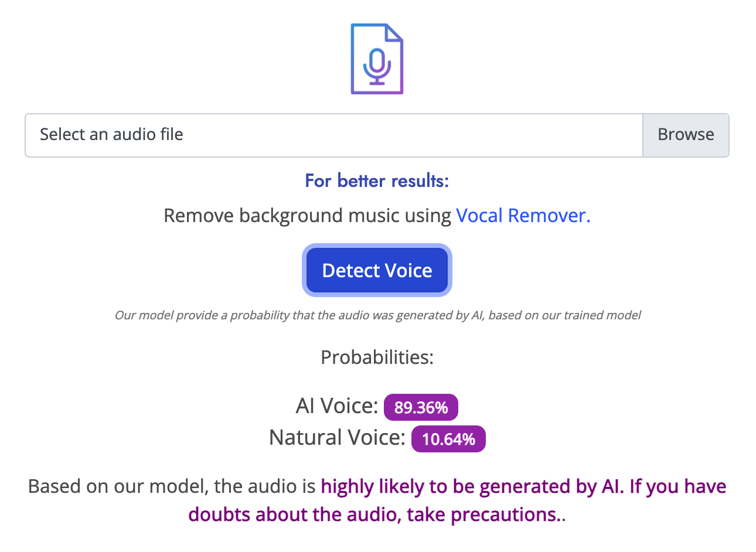Click the Natural Voice label
The width and height of the screenshot is (756, 552).
point(337,437)
